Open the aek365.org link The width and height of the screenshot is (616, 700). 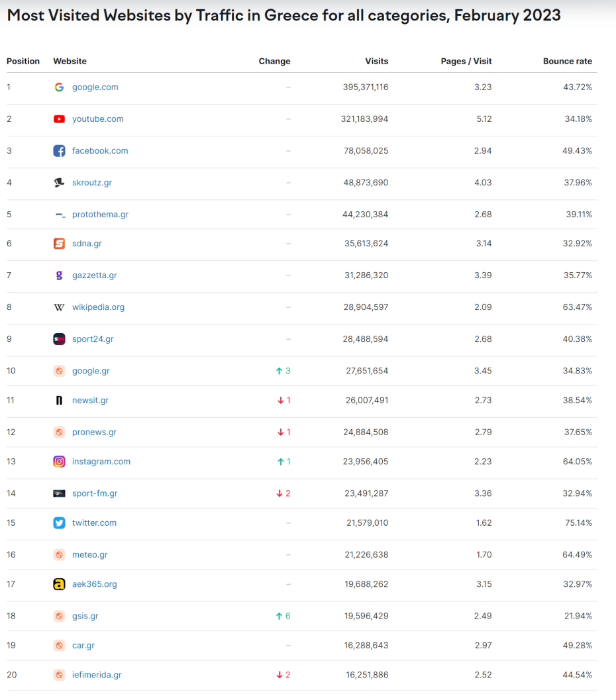point(95,584)
